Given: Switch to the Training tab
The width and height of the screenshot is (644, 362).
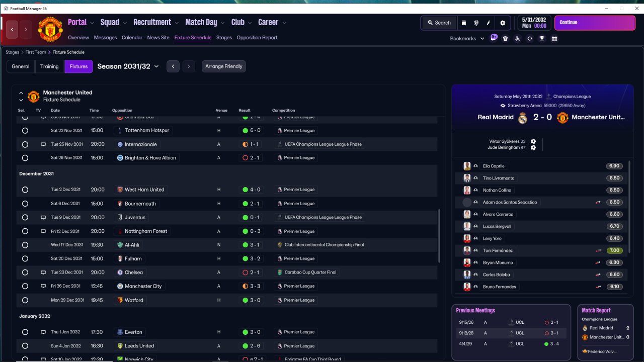Looking at the screenshot, I should (50, 66).
